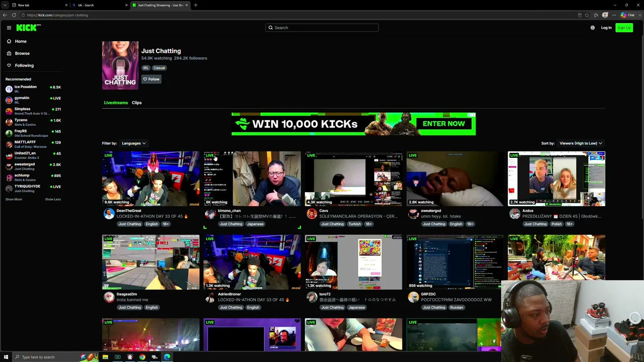644x362 pixels.
Task: Open Ice Poseidon's recommended channel
Action: (33, 89)
